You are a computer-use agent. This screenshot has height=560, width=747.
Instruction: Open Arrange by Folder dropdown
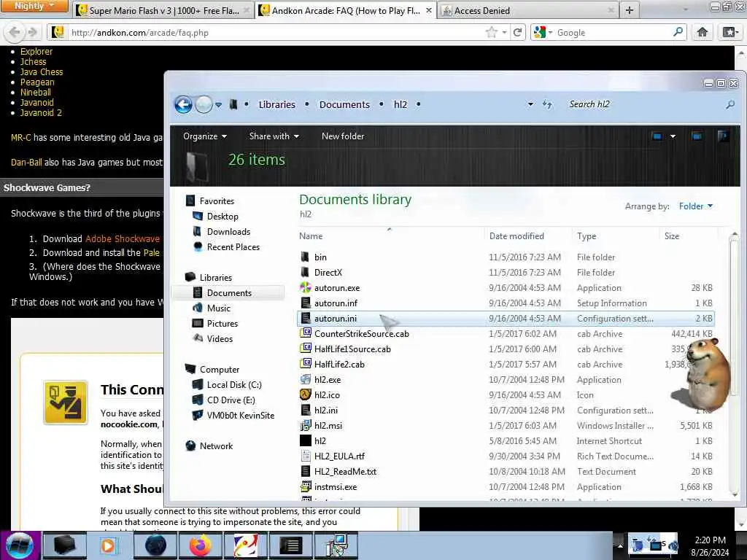(695, 206)
